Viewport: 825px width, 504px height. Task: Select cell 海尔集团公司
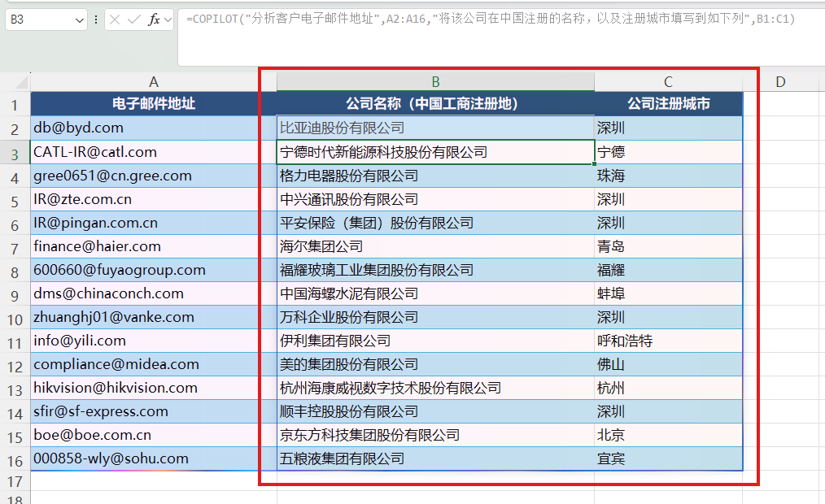[x=435, y=246]
